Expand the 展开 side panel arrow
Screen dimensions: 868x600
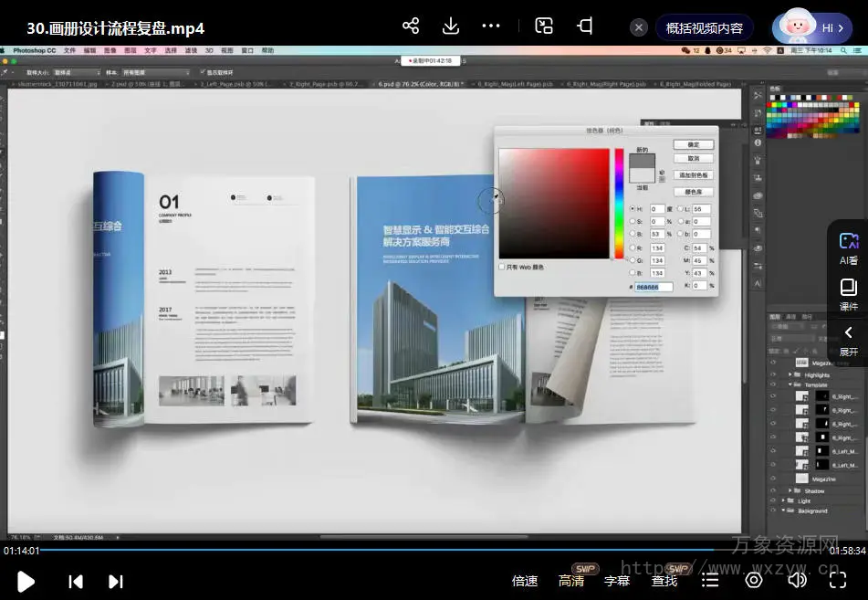pyautogui.click(x=849, y=340)
